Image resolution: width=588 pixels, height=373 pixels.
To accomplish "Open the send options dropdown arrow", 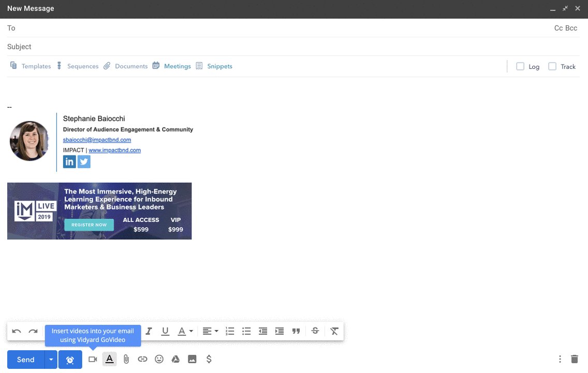I will coord(51,360).
